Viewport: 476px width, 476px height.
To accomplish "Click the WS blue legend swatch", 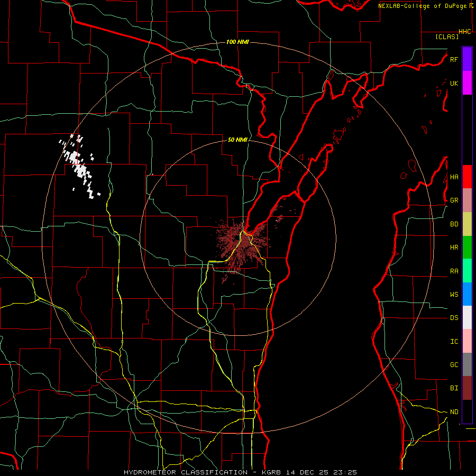I will click(467, 294).
